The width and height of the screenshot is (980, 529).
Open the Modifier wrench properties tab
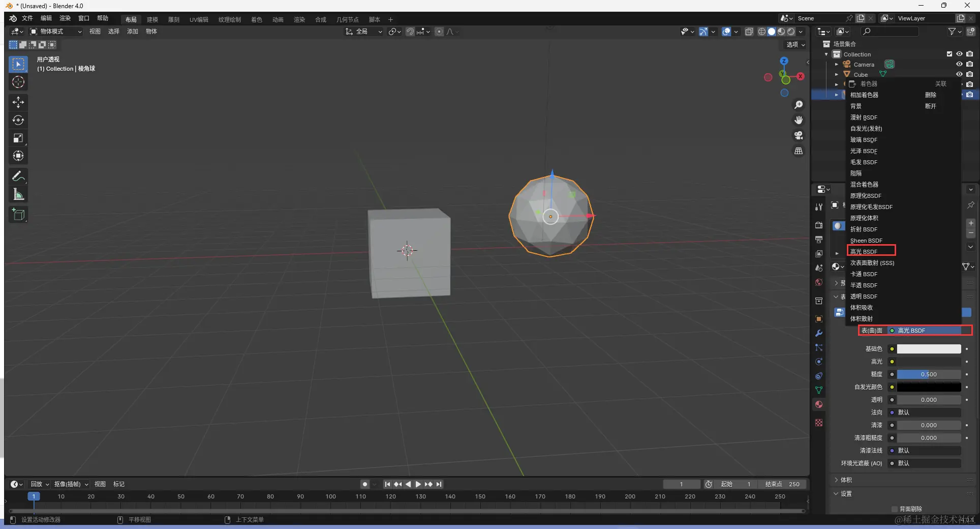(x=819, y=333)
